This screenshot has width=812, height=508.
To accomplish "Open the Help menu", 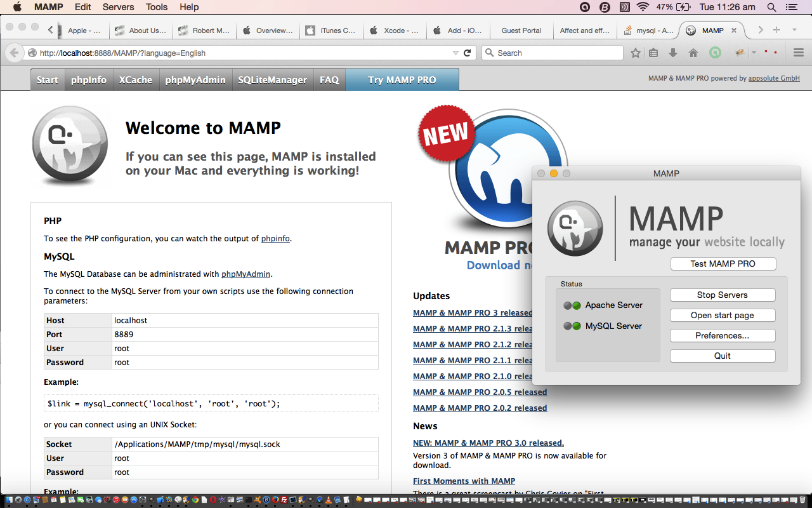I will 189,7.
